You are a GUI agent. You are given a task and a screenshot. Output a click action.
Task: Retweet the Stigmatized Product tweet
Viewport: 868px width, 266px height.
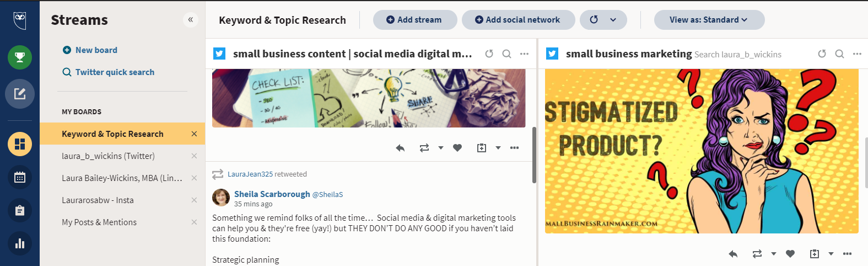(757, 254)
